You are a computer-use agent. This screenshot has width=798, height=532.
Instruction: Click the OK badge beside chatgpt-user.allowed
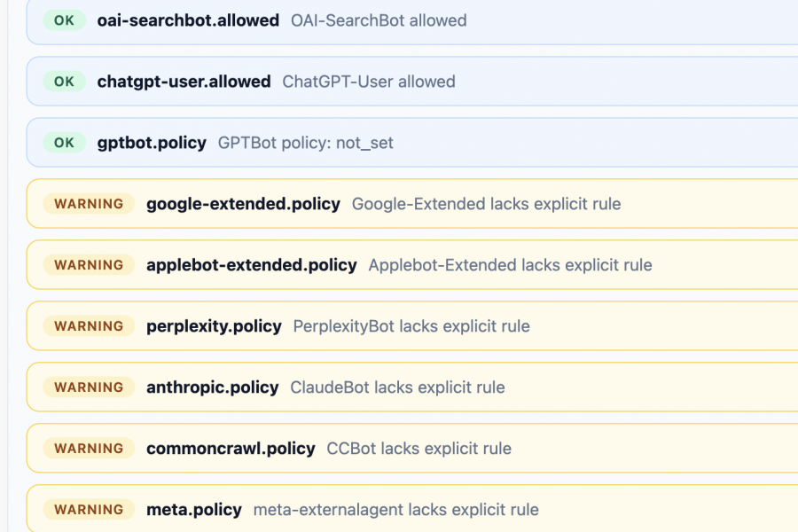pos(64,82)
